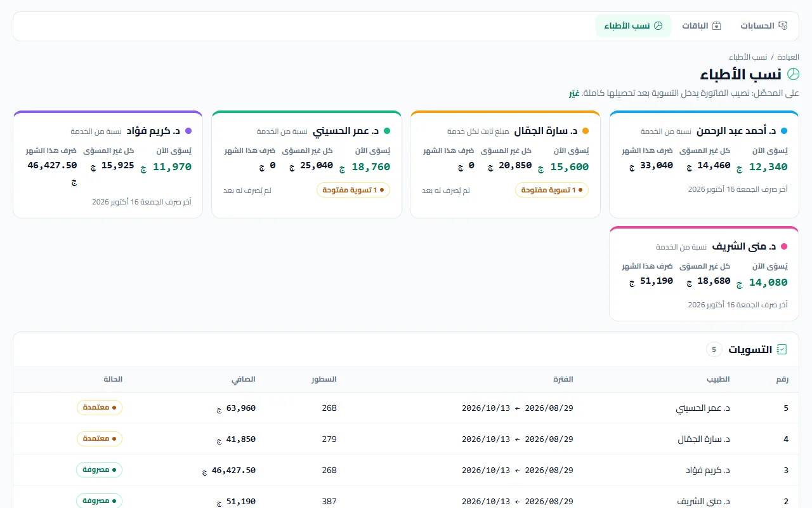Click the accounts icon beside الحسابات

coord(783,26)
